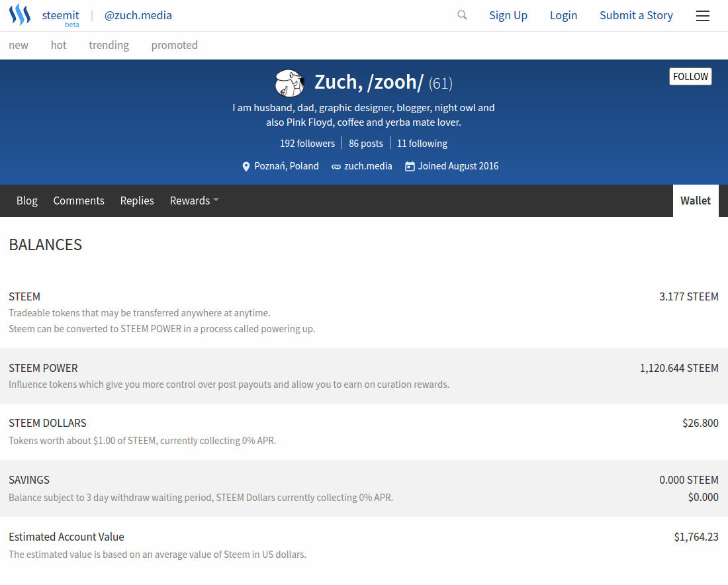Click the calendar joined icon
The image size is (728, 585).
[x=410, y=166]
